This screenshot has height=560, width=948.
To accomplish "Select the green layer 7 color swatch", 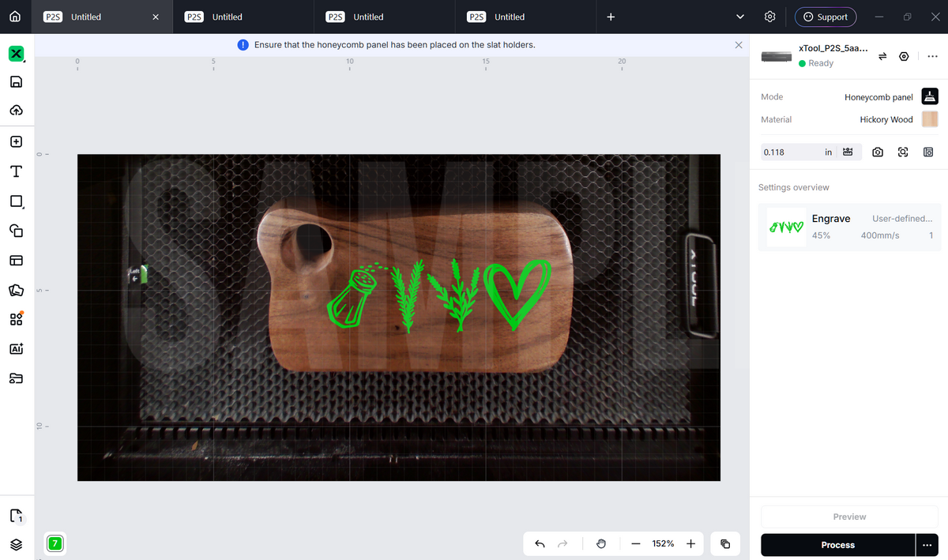I will (55, 543).
